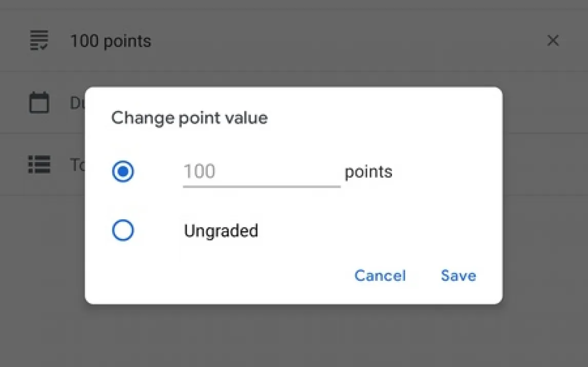Click the "Change point value" dialog title
The width and height of the screenshot is (588, 367).
click(189, 118)
